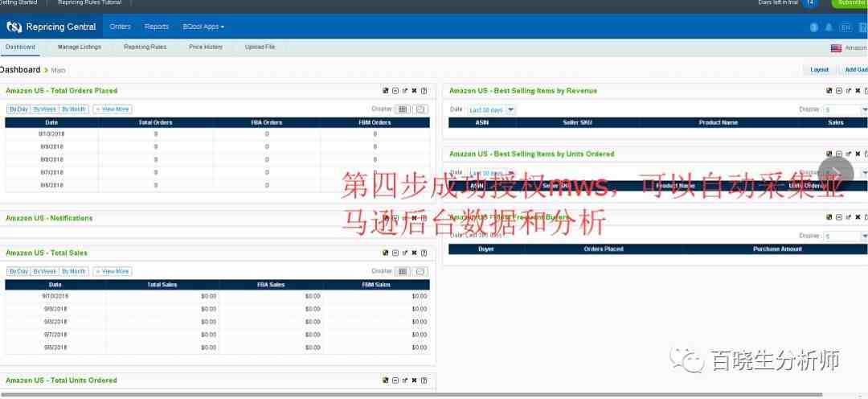Remove Best Selling by Units Ordered gadget
The height and width of the screenshot is (399, 868).
tap(858, 154)
